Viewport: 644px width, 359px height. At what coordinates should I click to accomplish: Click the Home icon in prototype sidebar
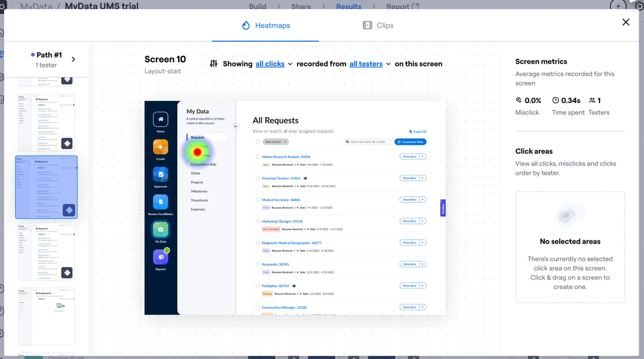pos(160,119)
